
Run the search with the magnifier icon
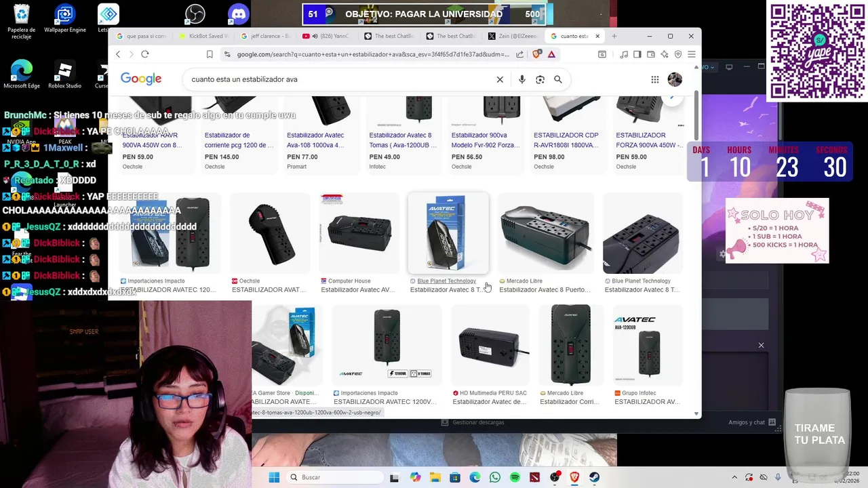pyautogui.click(x=558, y=79)
